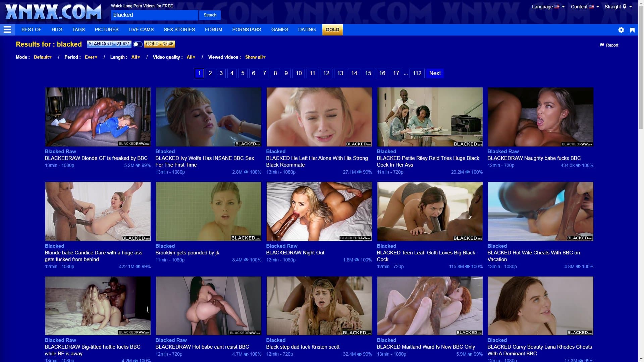Open the BLACKEDRAW Night Out video link
Screen dimensions: 644x362
tap(295, 252)
